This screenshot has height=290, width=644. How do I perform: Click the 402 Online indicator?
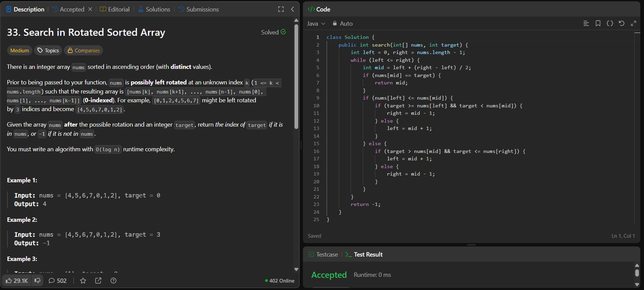coord(280,280)
